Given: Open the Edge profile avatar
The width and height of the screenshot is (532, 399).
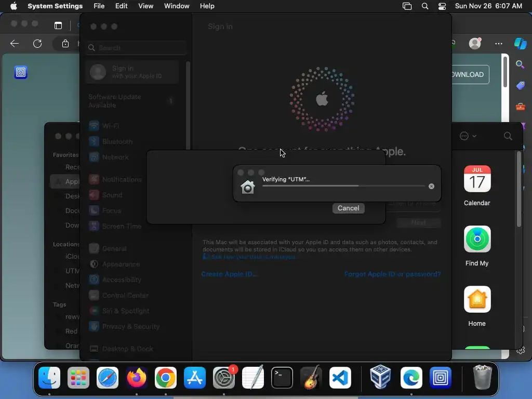Looking at the screenshot, I should [x=475, y=44].
